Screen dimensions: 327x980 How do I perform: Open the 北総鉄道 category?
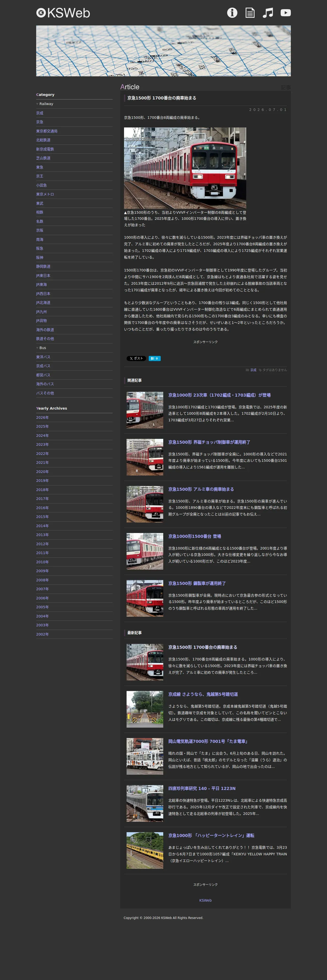coord(43,140)
